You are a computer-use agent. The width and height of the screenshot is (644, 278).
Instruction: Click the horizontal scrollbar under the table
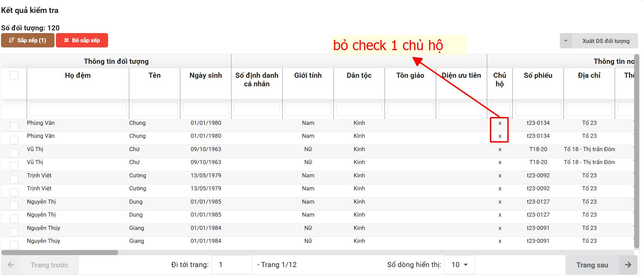pyautogui.click(x=60, y=253)
